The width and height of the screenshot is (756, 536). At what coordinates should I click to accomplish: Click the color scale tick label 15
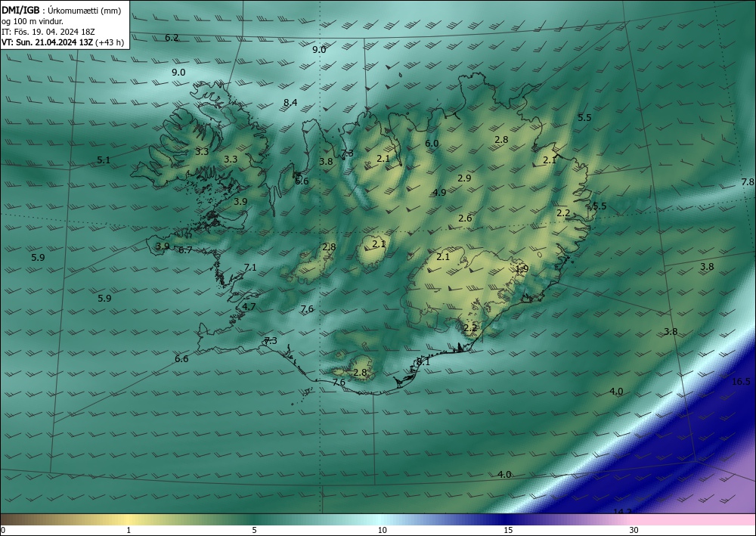[x=508, y=530]
